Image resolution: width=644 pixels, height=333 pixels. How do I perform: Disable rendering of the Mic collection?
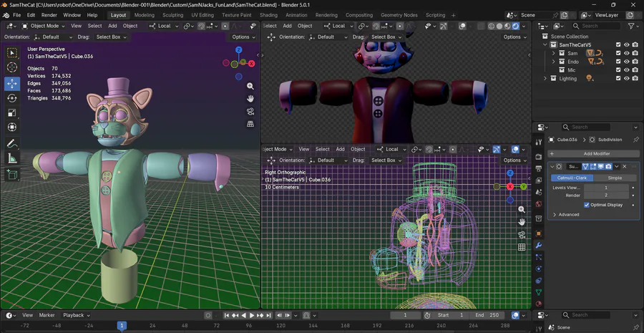point(635,70)
